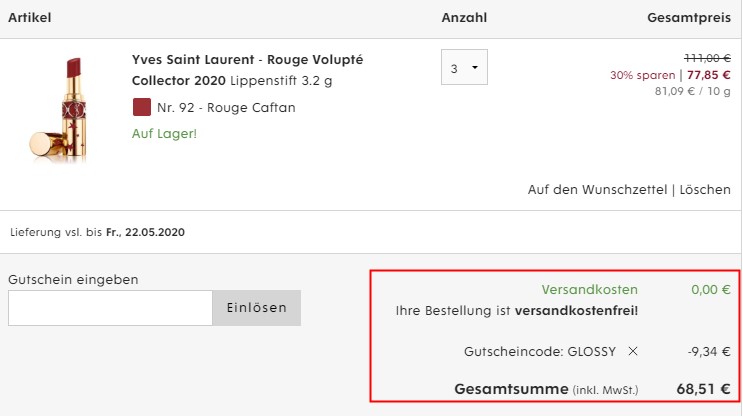The image size is (743, 416).
Task: Click the quantity dropdown arrow
Action: 475,68
